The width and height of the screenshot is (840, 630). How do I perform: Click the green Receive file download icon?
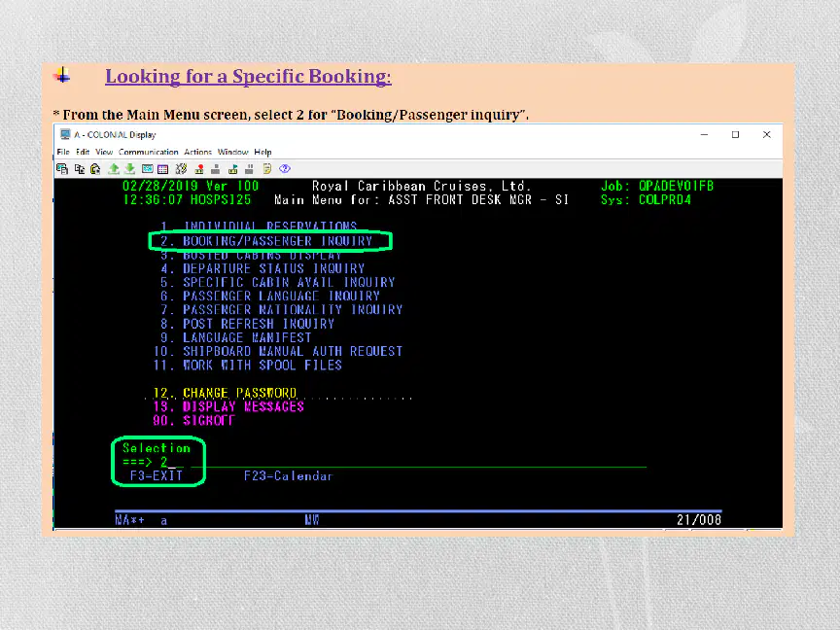point(129,169)
